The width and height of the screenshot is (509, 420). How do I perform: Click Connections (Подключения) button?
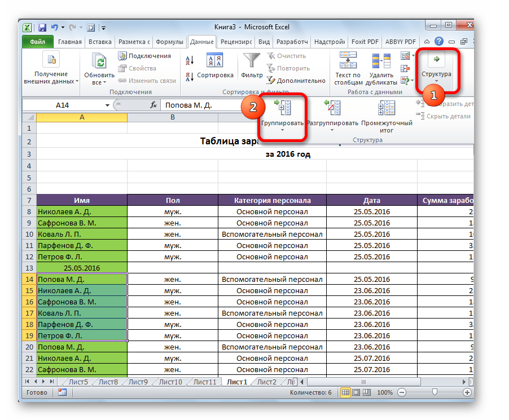pyautogui.click(x=144, y=56)
